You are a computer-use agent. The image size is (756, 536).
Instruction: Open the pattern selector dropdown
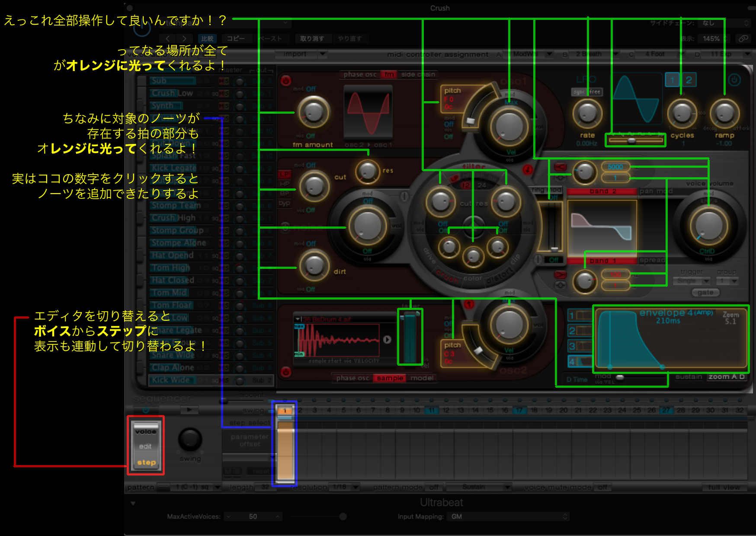(x=195, y=487)
